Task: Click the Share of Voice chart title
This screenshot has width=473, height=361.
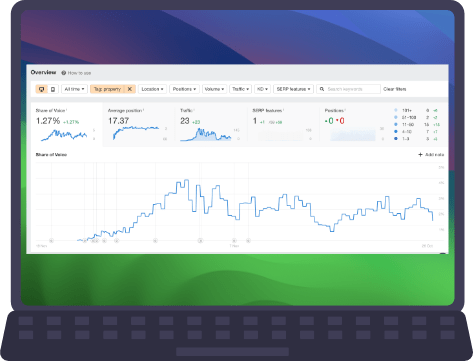Action: coord(51,155)
